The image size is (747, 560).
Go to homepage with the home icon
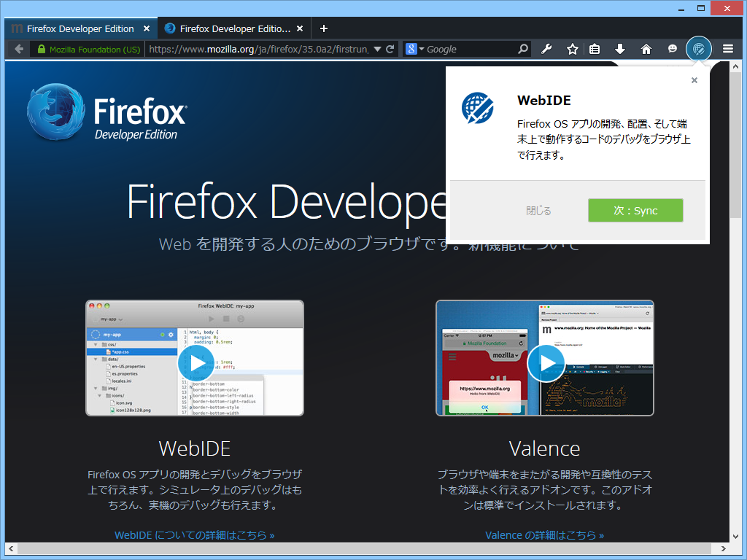pyautogui.click(x=646, y=49)
